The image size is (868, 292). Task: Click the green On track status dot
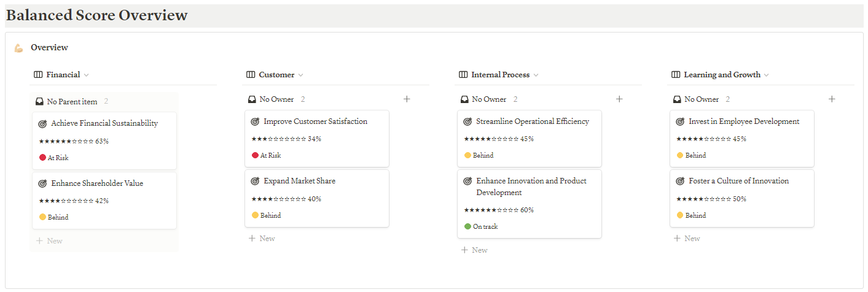point(467,227)
